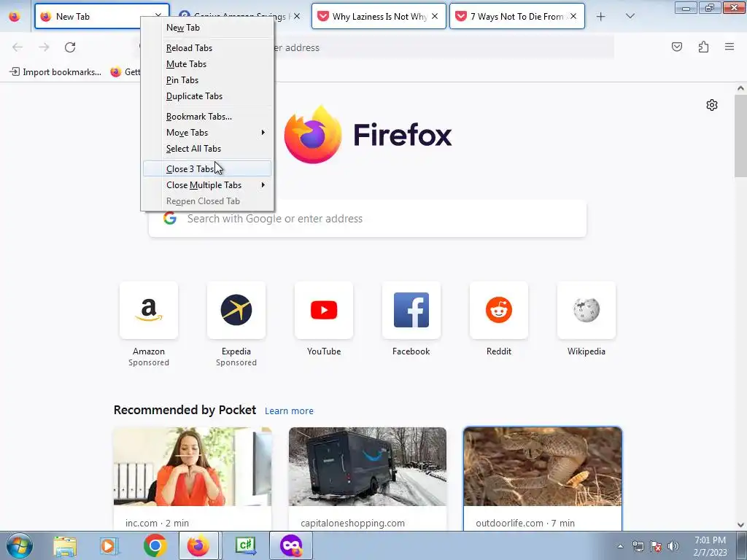Switch to the New Tab tab
The height and width of the screenshot is (560, 747).
click(x=88, y=16)
